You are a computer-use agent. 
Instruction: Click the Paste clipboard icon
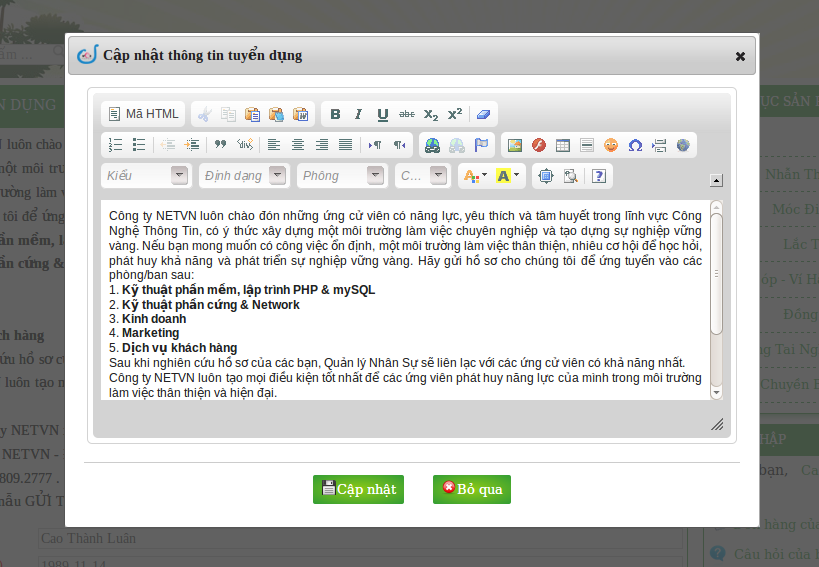pos(252,114)
